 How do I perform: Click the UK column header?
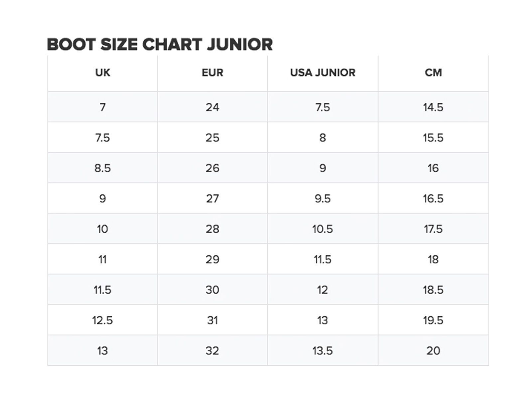click(102, 73)
